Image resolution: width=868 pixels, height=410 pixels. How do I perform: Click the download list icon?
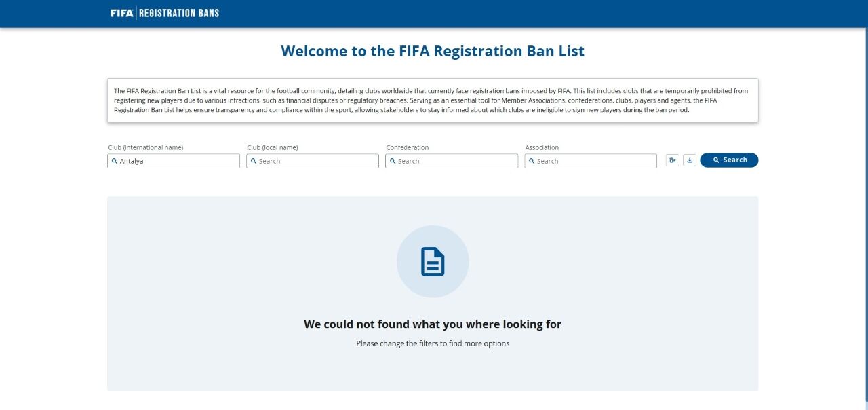[690, 160]
